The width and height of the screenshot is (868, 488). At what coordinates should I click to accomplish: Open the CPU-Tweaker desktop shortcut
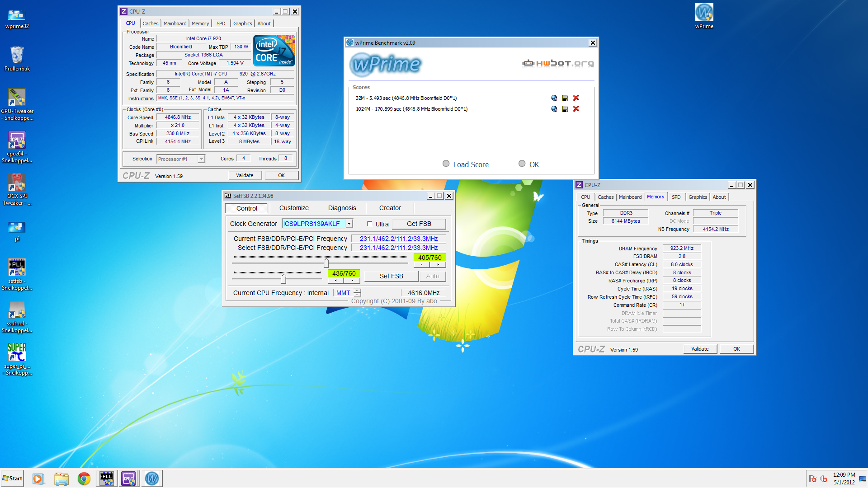pyautogui.click(x=17, y=105)
